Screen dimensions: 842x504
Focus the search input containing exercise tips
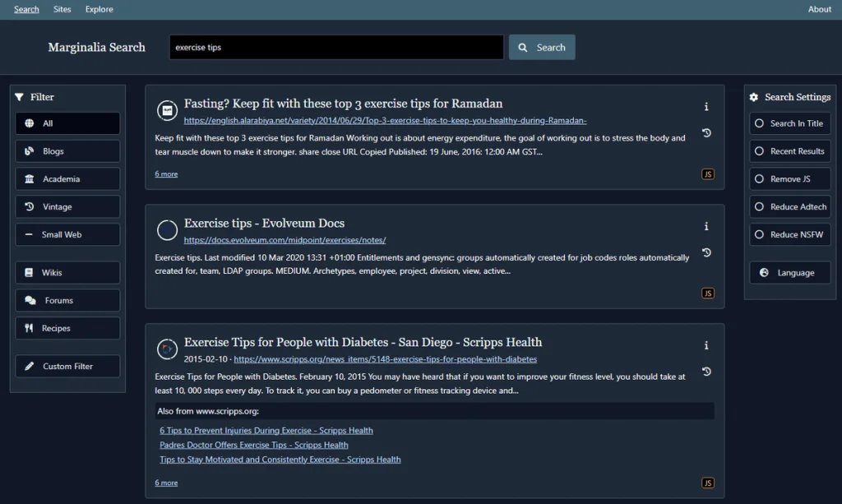pos(336,47)
